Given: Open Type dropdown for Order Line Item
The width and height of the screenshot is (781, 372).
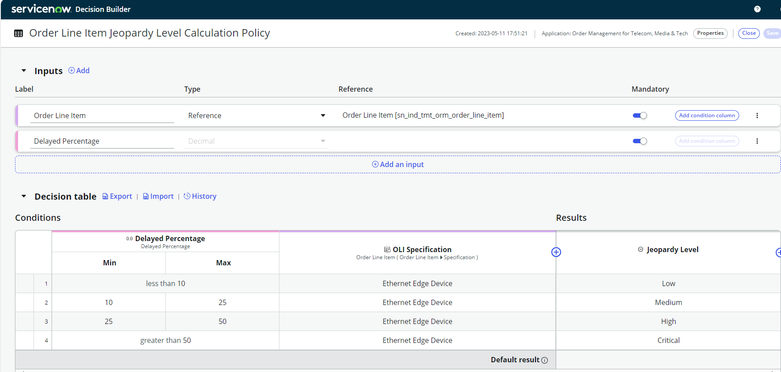Looking at the screenshot, I should tap(256, 116).
